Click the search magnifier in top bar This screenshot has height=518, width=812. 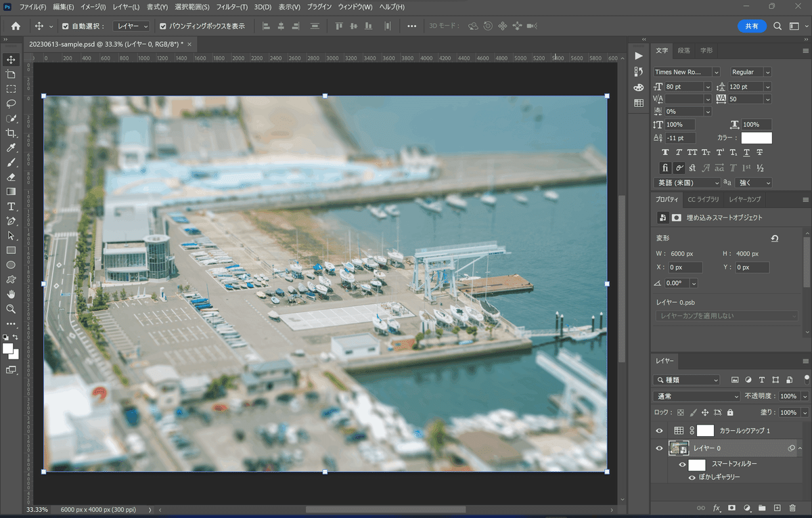click(x=777, y=26)
